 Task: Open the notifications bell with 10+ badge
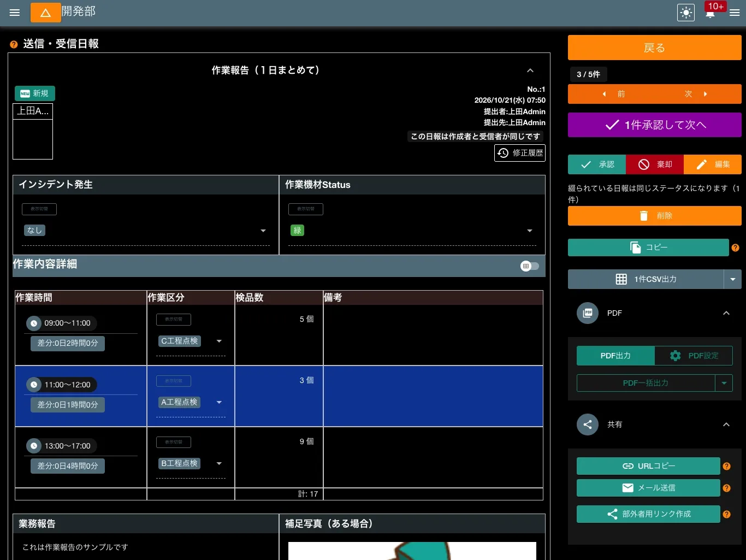pyautogui.click(x=711, y=13)
